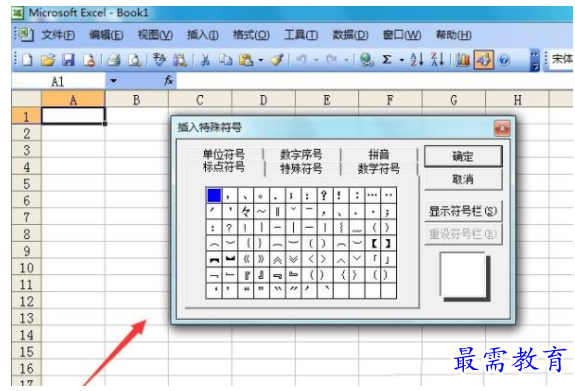The image size is (575, 391).
Task: Select row 5 header
Action: coord(26,184)
